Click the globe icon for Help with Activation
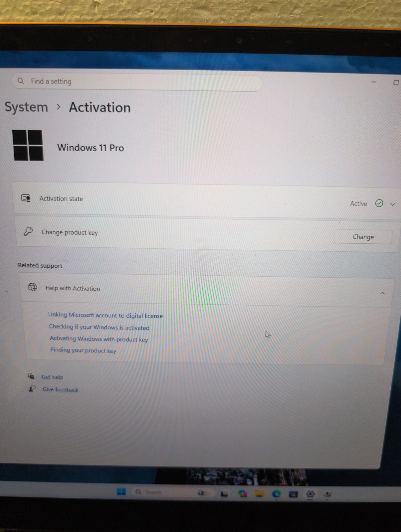Viewport: 401px width, 532px height. pyautogui.click(x=33, y=287)
